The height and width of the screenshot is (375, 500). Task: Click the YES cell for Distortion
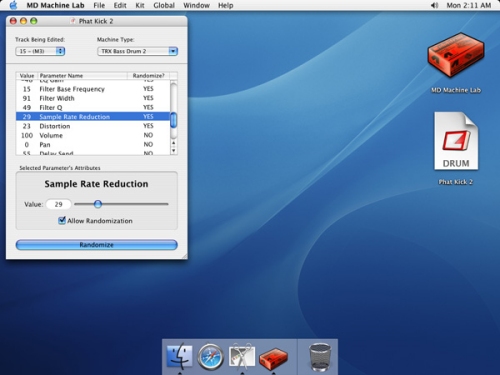148,126
